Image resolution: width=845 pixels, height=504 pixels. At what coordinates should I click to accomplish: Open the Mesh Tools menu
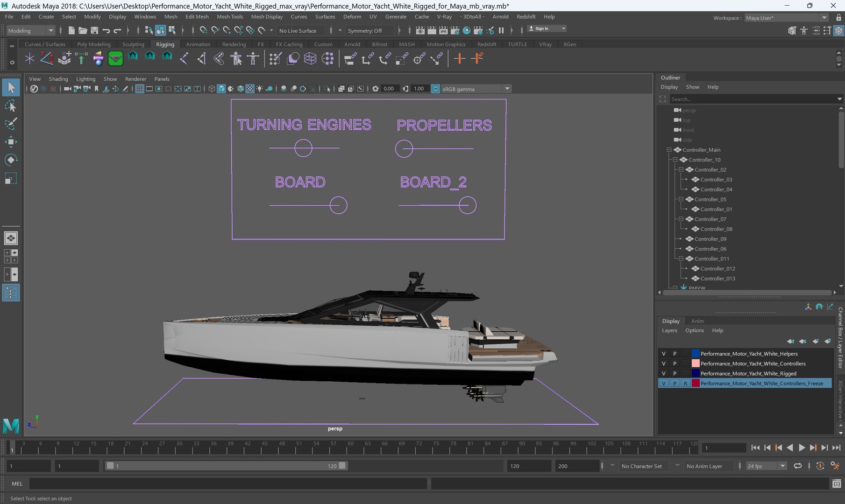point(230,17)
